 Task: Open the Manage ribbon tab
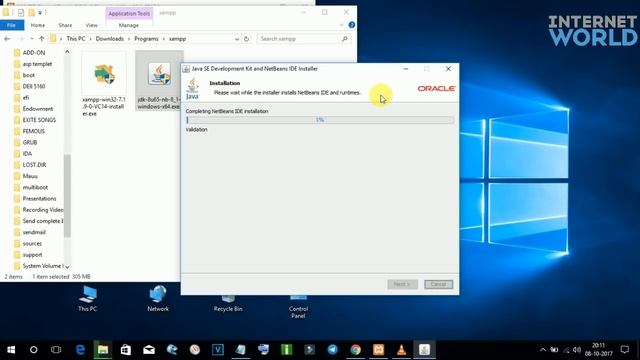[x=129, y=25]
